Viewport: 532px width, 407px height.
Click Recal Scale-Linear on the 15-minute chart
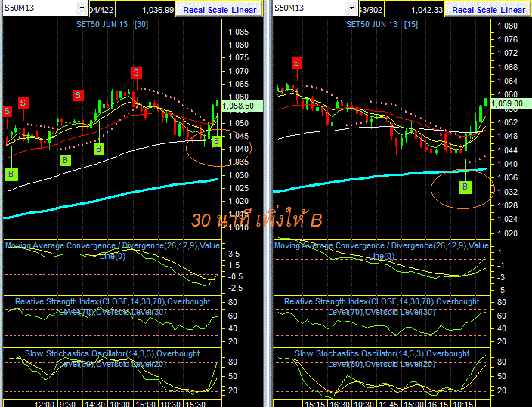click(489, 10)
